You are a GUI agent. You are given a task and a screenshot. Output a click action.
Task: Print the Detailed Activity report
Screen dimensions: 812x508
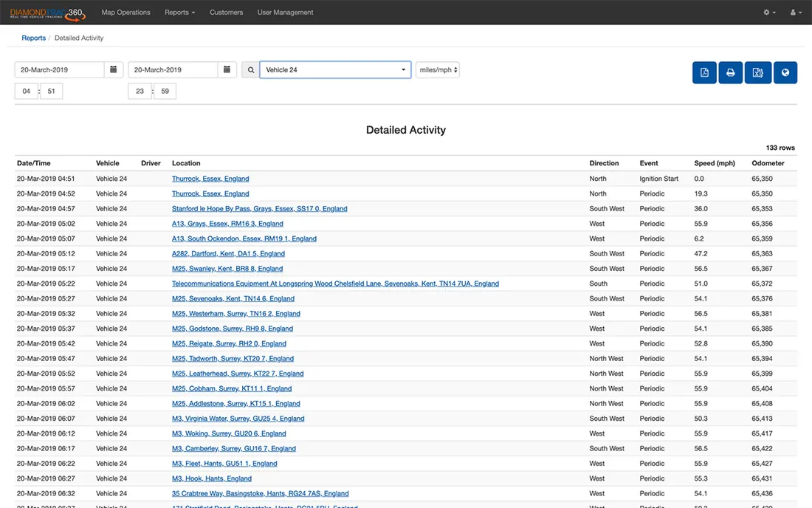730,72
